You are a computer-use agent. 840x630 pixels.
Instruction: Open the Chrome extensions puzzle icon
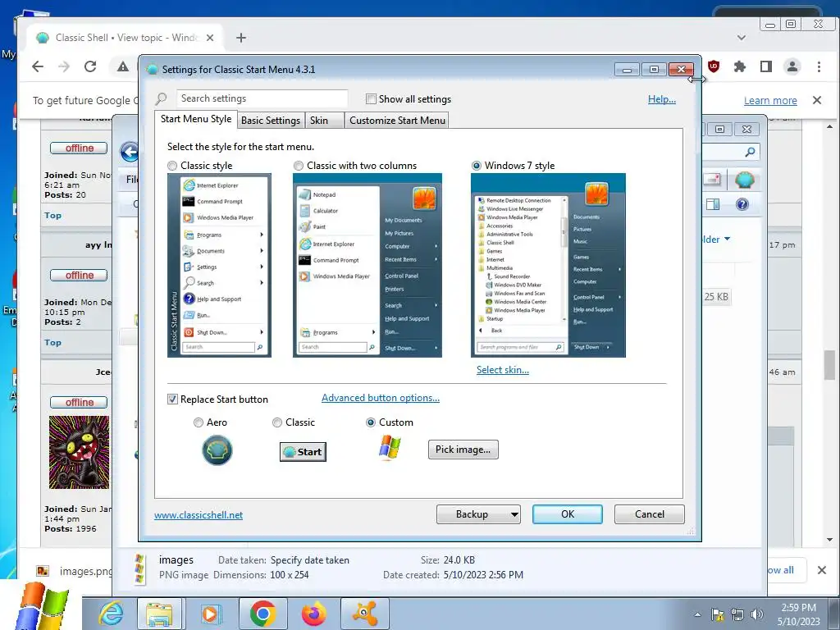740,66
